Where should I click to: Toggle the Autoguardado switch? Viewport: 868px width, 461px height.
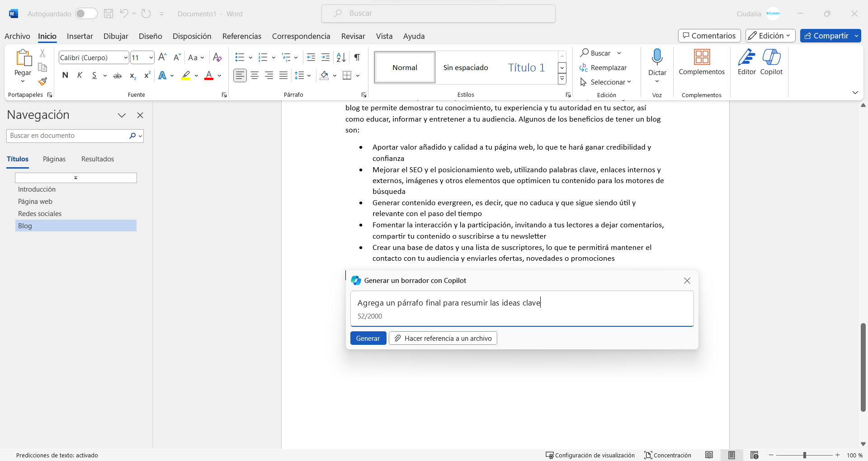point(86,14)
